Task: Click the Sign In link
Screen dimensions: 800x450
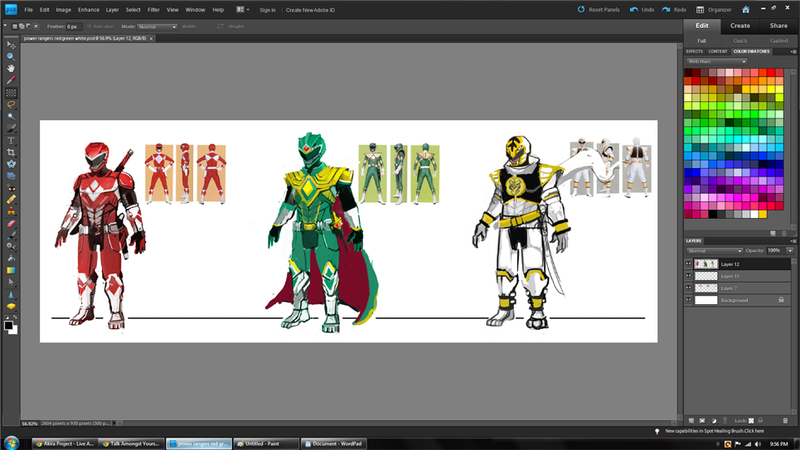Action: pyautogui.click(x=267, y=10)
